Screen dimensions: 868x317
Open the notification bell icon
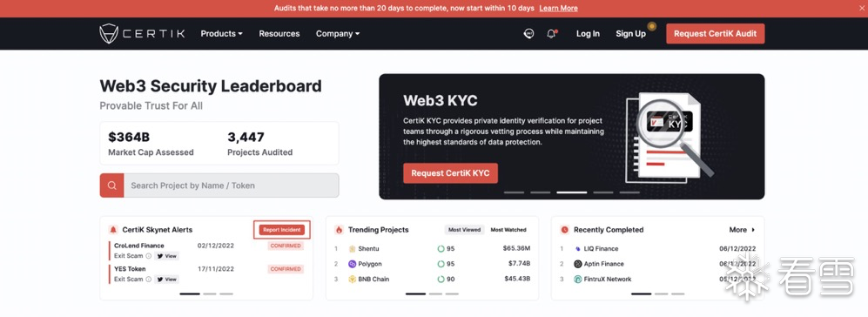tap(551, 34)
